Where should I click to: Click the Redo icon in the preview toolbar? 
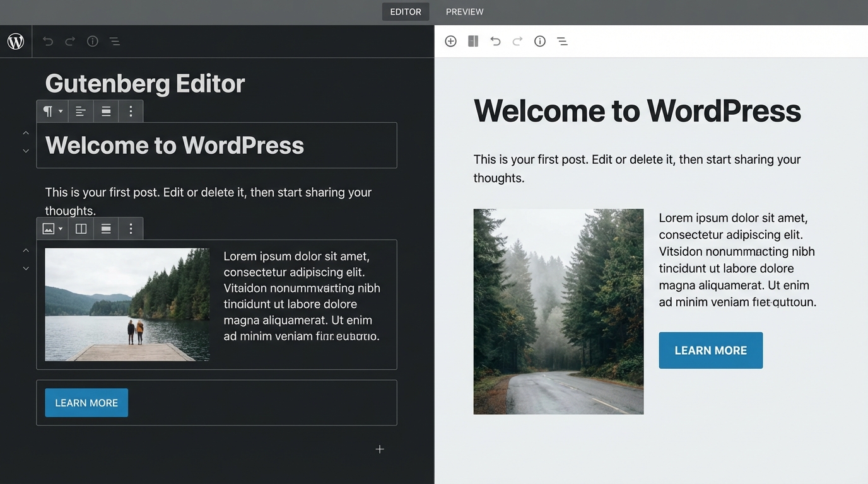pos(517,41)
